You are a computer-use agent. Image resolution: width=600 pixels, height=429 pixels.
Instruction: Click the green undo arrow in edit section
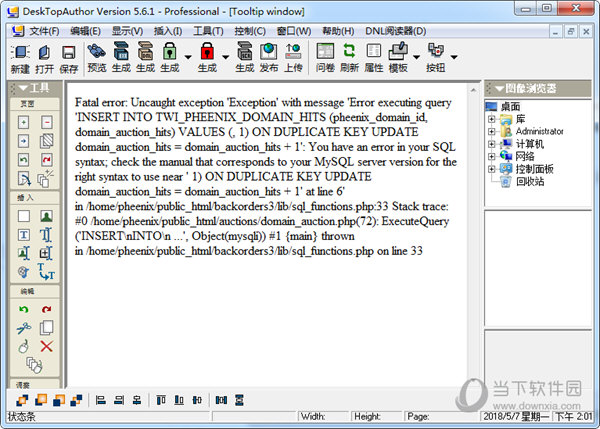pos(24,309)
